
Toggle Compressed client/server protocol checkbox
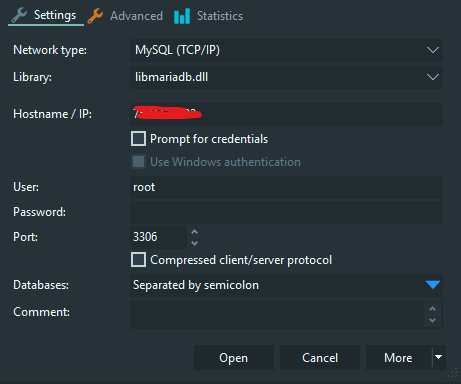[x=138, y=260]
